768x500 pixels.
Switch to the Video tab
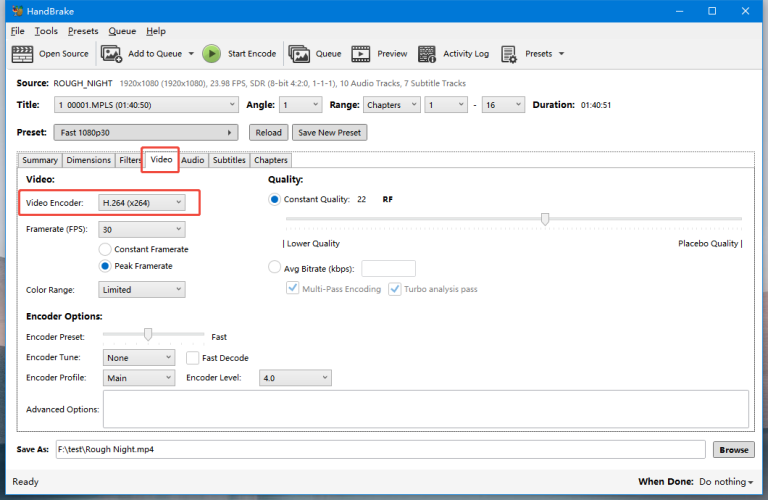pos(161,160)
